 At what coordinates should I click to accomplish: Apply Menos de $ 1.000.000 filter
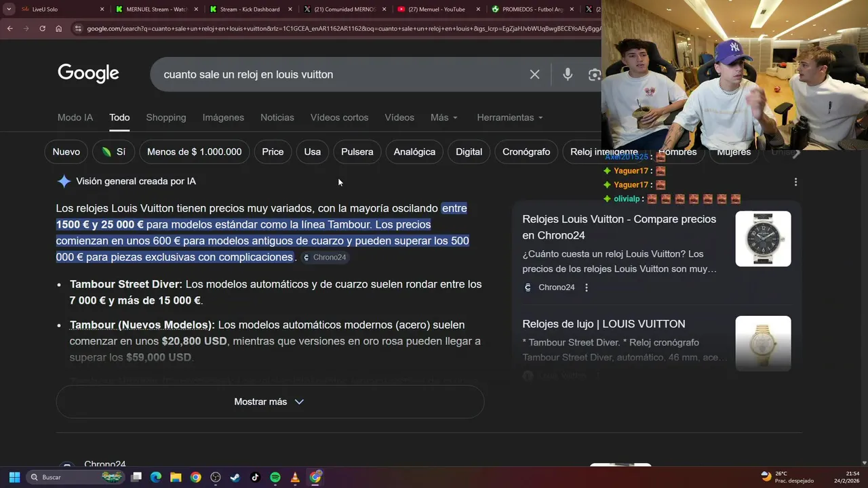coord(195,152)
